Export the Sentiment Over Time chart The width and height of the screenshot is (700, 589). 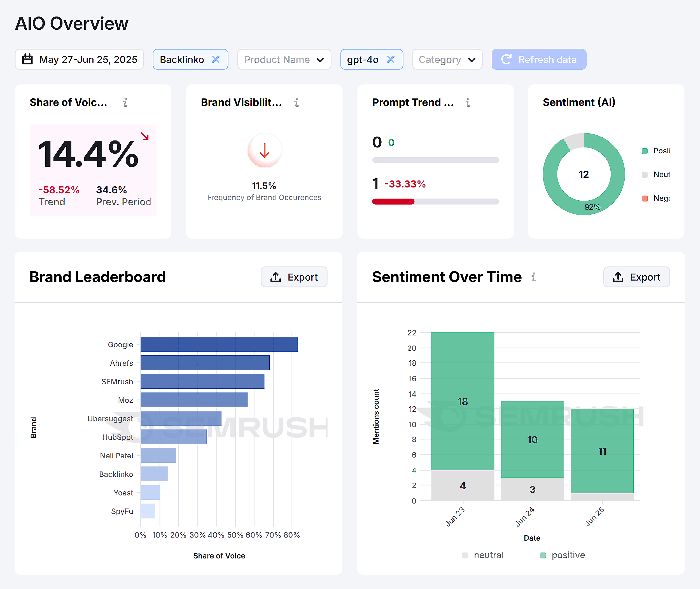636,277
